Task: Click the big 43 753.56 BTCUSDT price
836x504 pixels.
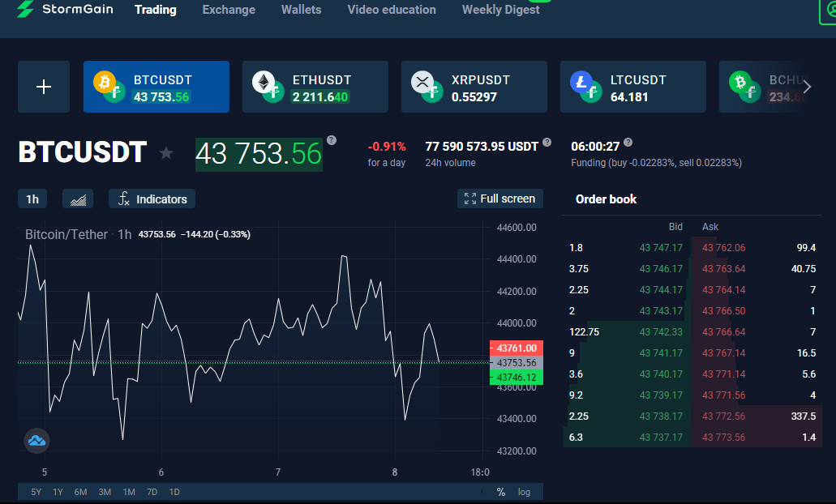Action: [x=259, y=154]
